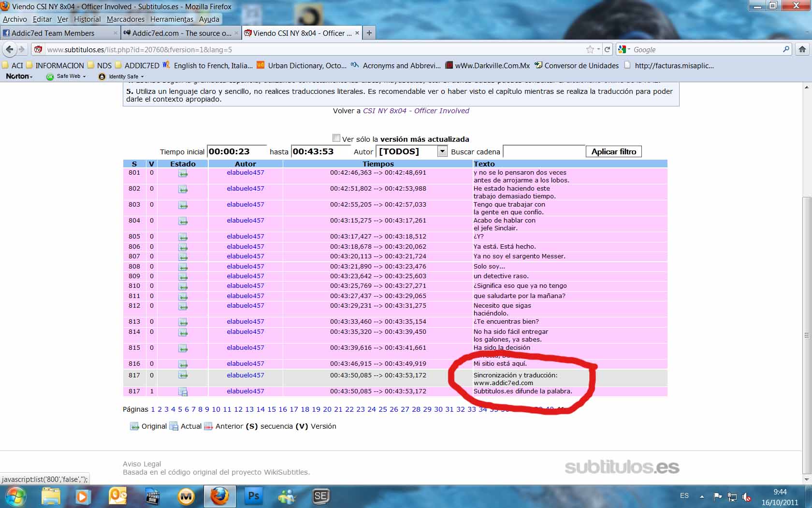Open the Herramientas menu
812x508 pixels.
click(172, 19)
